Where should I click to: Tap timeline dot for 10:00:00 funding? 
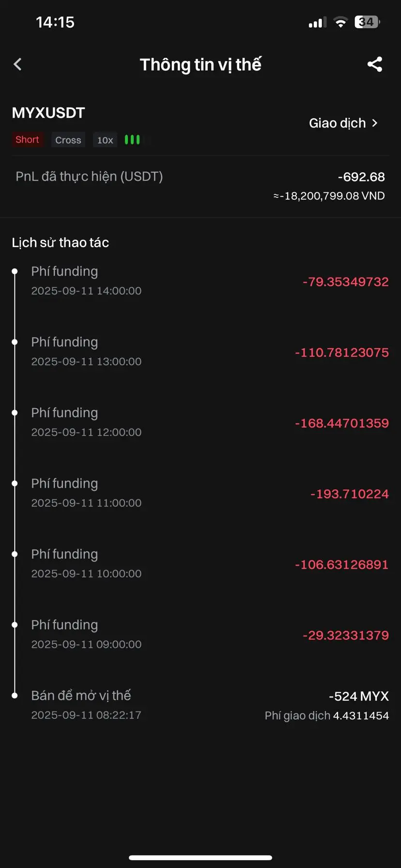tap(15, 554)
